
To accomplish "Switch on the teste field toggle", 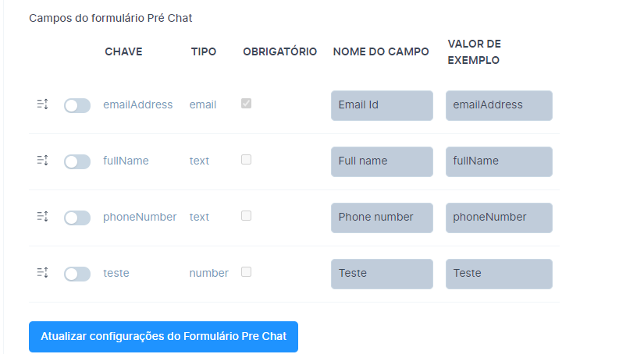I will (x=77, y=274).
